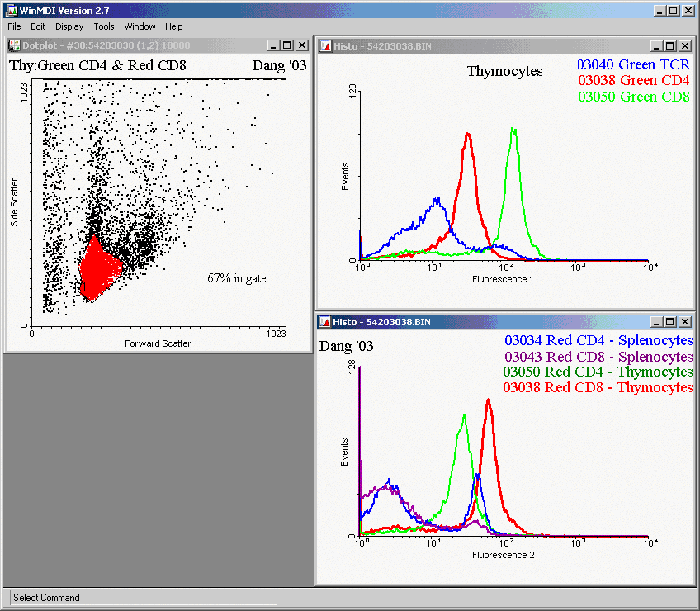Open the Edit menu
700x611 pixels.
(x=38, y=26)
